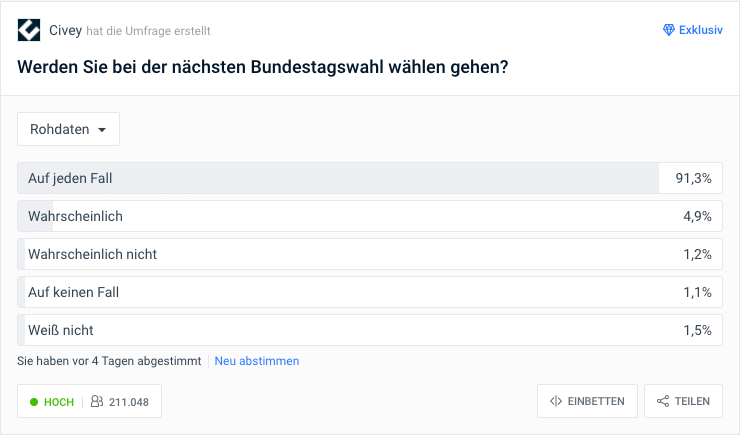Viewport: 740px width, 435px height.
Task: Select the 'Weiß nicht' answer row
Action: tap(370, 330)
